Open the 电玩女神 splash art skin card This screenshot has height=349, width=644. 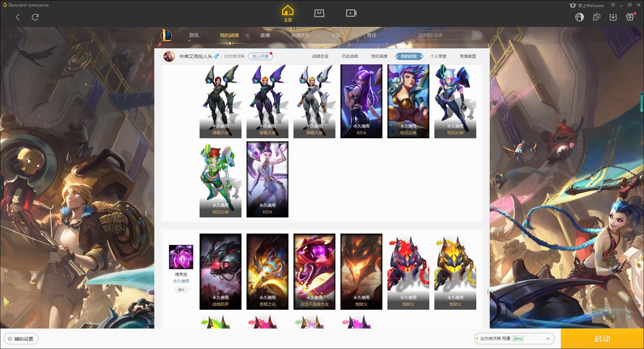click(x=408, y=101)
